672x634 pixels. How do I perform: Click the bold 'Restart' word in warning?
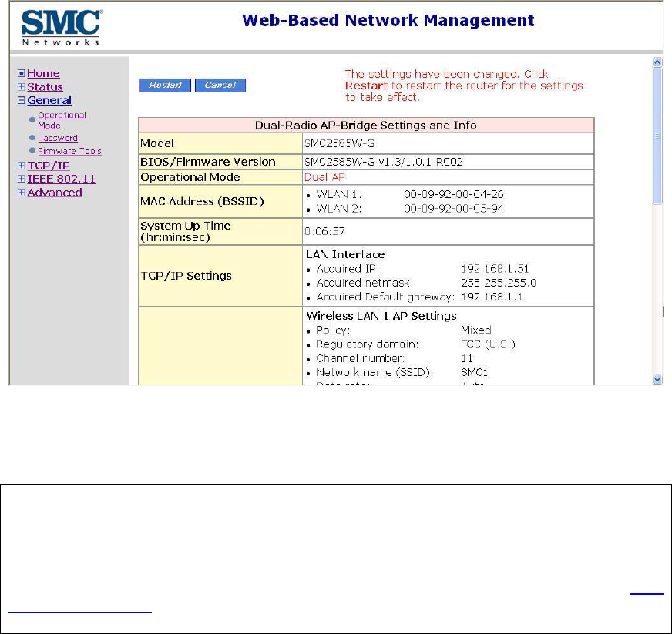pyautogui.click(x=366, y=86)
